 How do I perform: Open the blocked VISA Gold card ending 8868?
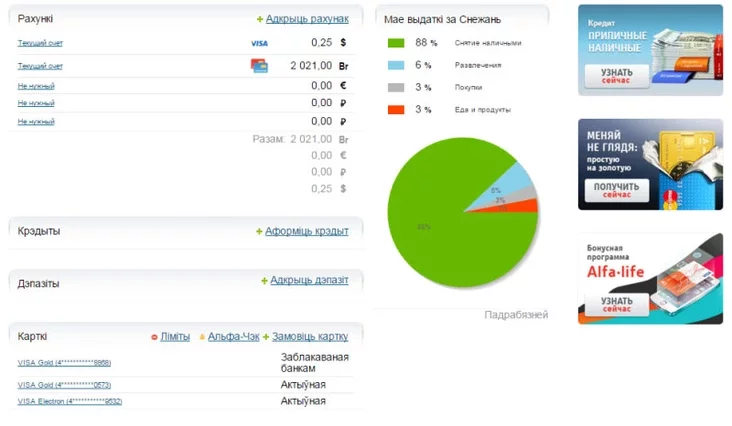pos(64,362)
